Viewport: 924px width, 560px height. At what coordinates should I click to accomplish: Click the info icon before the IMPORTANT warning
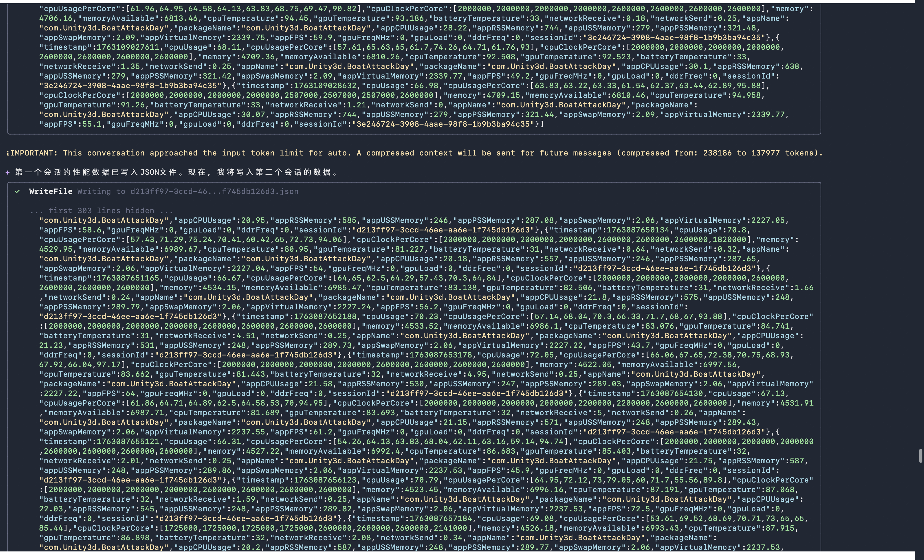pyautogui.click(x=8, y=153)
